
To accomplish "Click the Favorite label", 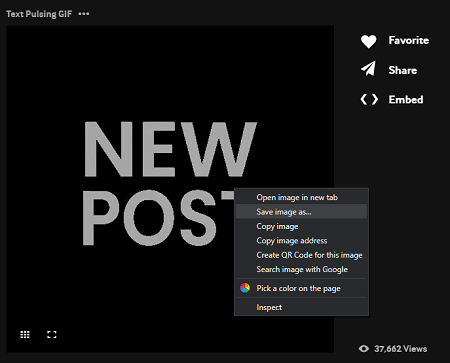I will coord(409,40).
